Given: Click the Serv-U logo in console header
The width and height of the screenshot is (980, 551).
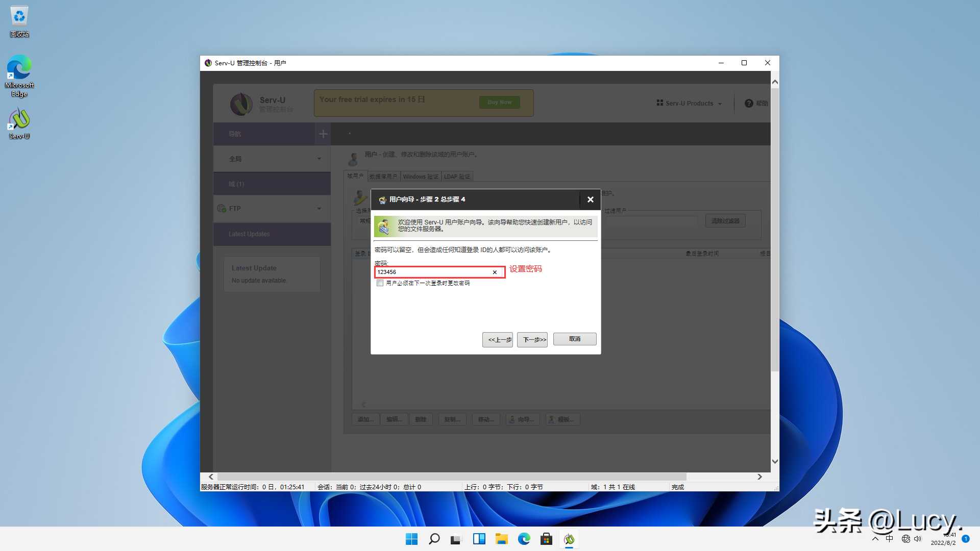Looking at the screenshot, I should (241, 104).
